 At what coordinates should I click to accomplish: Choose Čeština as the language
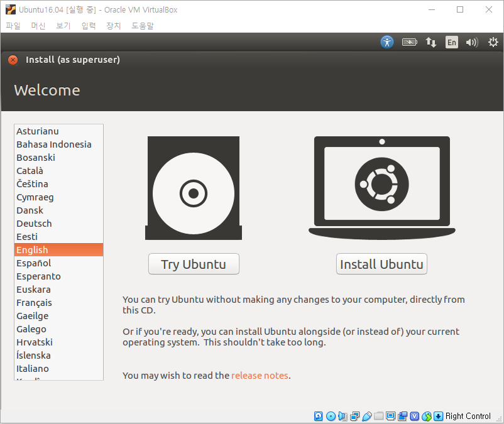59,183
